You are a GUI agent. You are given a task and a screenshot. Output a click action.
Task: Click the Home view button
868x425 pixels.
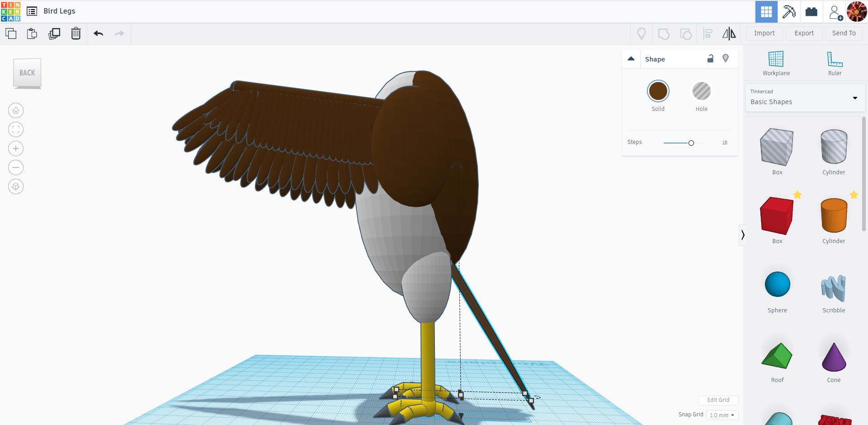[16, 110]
